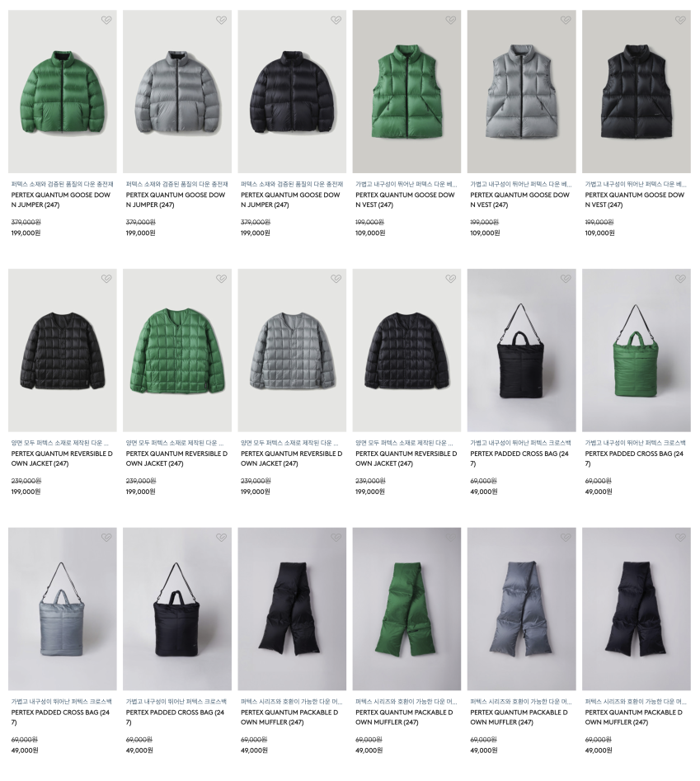Click heart on gray padded cross bag
The width and height of the screenshot is (700, 781).
(x=106, y=538)
